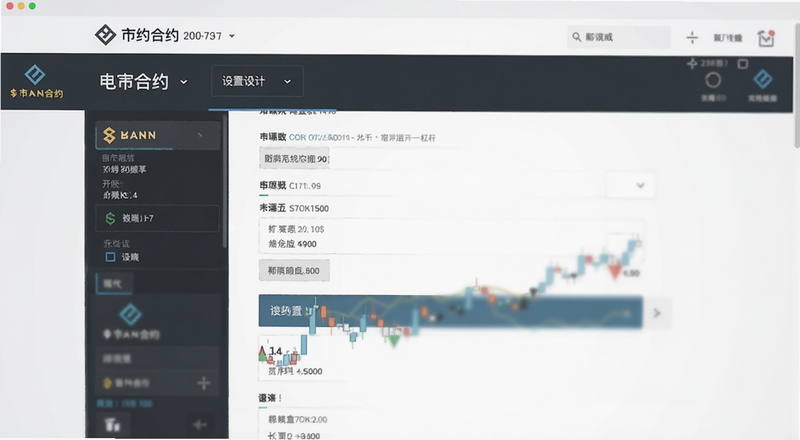Click the diamond logo beside the 200-737 title
The height and width of the screenshot is (440, 800).
click(x=106, y=35)
